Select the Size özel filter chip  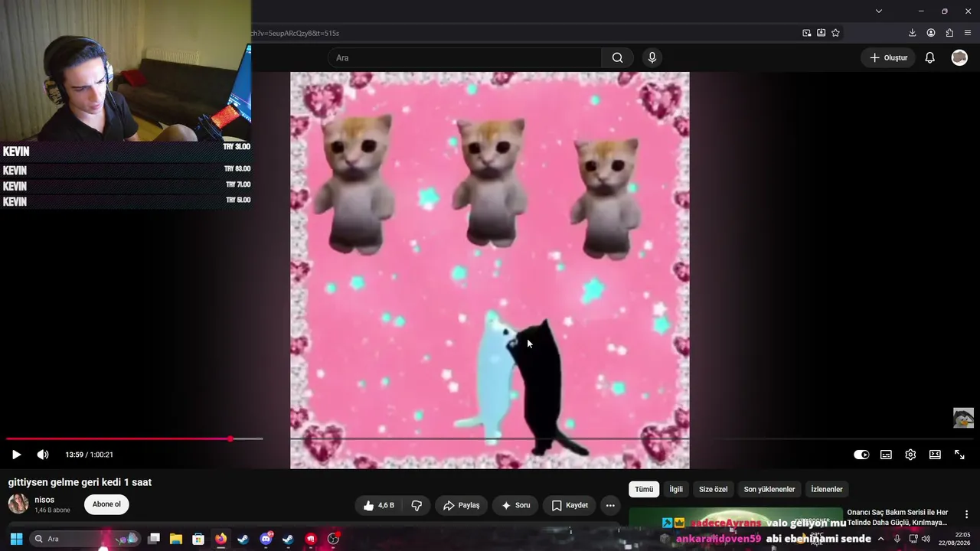click(713, 489)
